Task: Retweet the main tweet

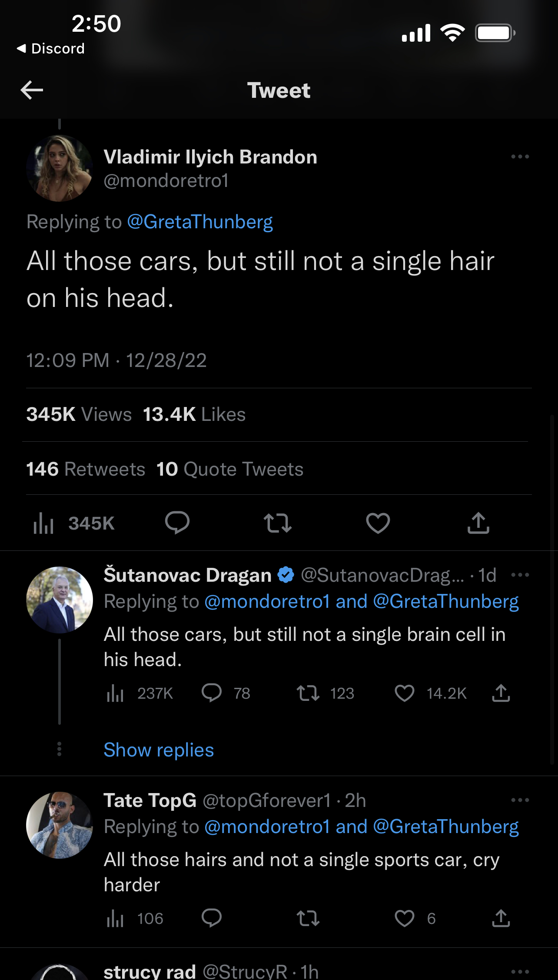Action: coord(278,523)
